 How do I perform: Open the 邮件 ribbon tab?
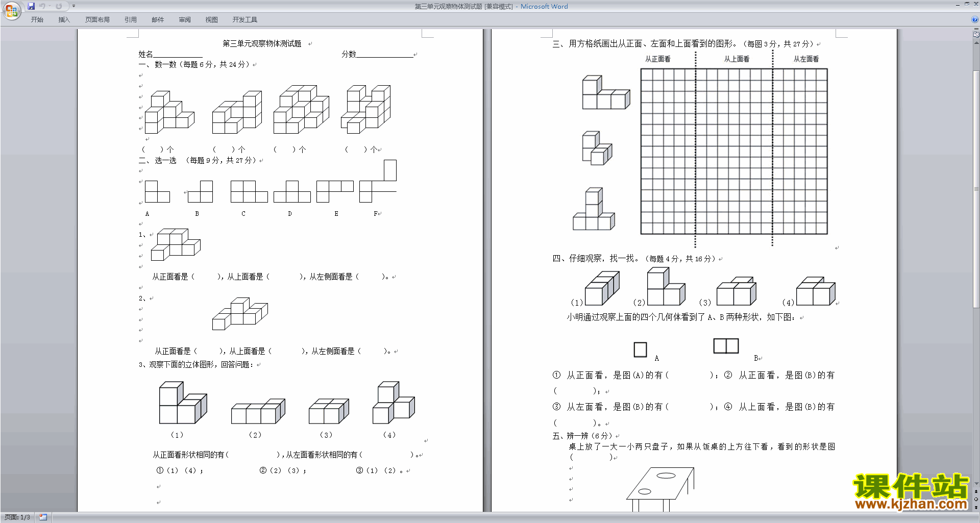(x=158, y=19)
